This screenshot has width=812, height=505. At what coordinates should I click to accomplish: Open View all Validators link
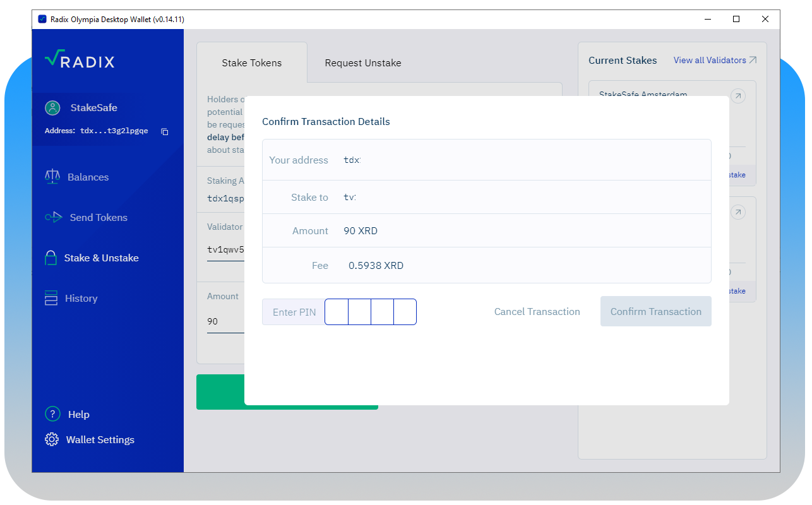[715, 60]
